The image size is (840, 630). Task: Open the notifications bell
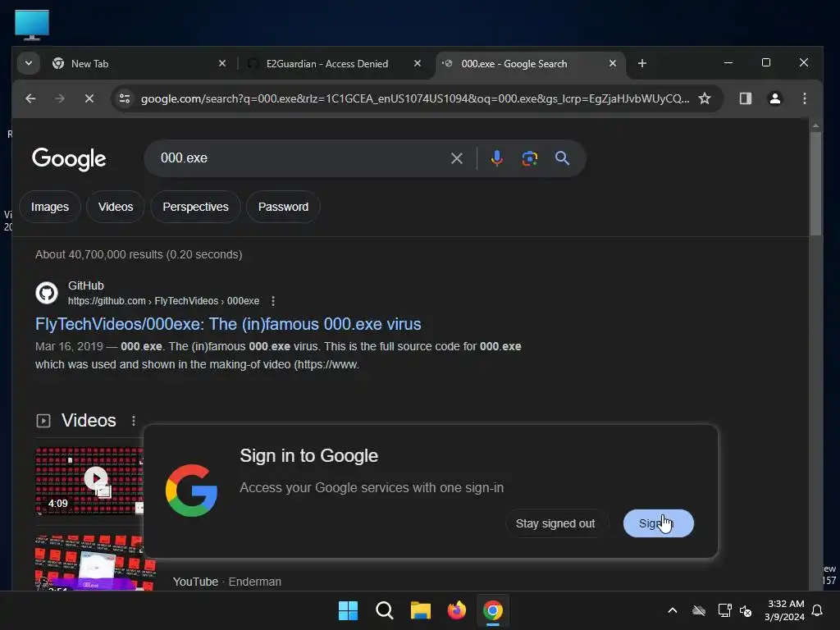(817, 610)
